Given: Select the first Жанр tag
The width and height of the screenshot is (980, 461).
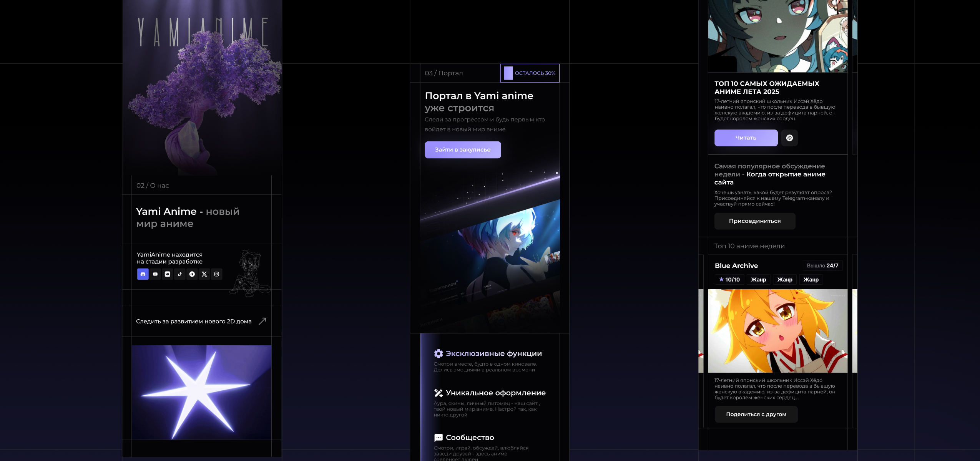Looking at the screenshot, I should pos(758,279).
